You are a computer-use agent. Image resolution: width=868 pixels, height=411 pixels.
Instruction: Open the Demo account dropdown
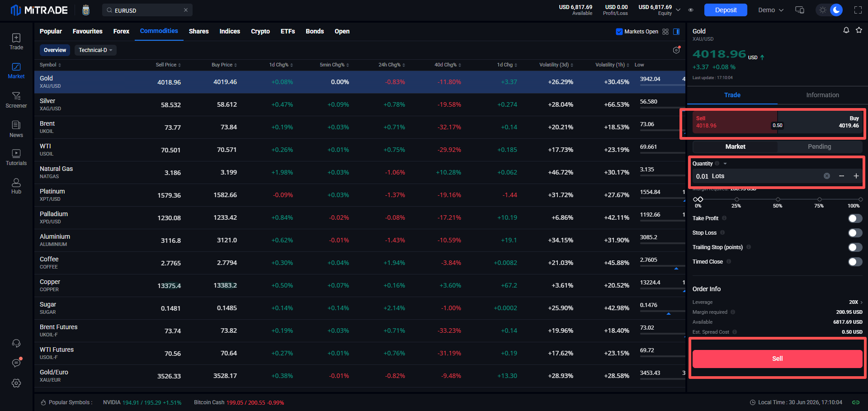[771, 10]
